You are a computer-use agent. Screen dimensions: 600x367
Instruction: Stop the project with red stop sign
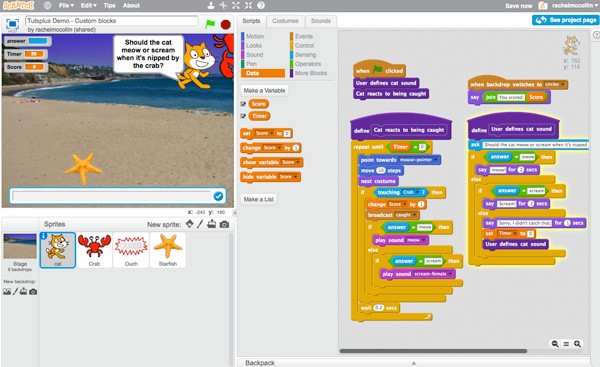point(226,24)
